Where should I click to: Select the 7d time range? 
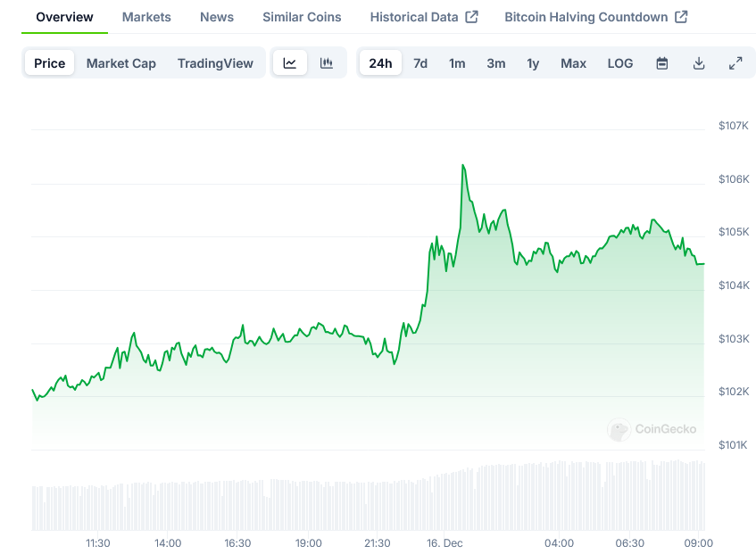click(420, 63)
